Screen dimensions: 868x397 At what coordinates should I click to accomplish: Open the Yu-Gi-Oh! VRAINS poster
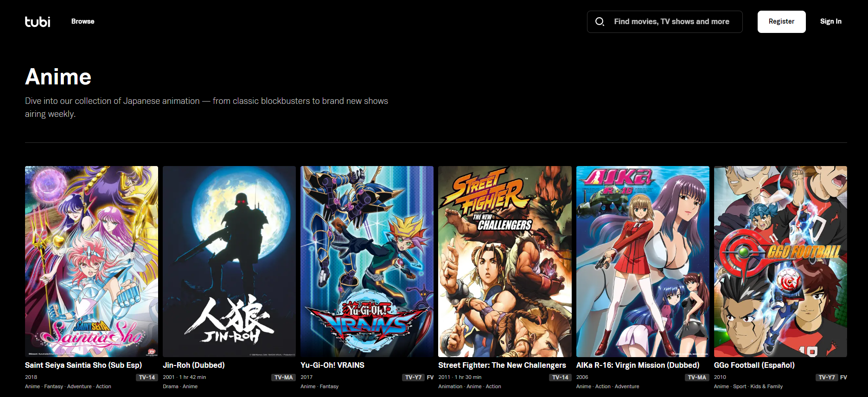(x=367, y=262)
